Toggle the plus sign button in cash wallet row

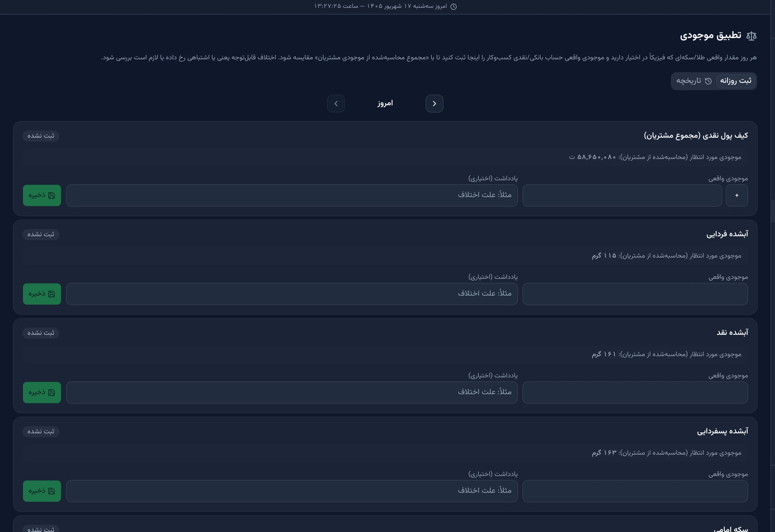click(x=737, y=195)
